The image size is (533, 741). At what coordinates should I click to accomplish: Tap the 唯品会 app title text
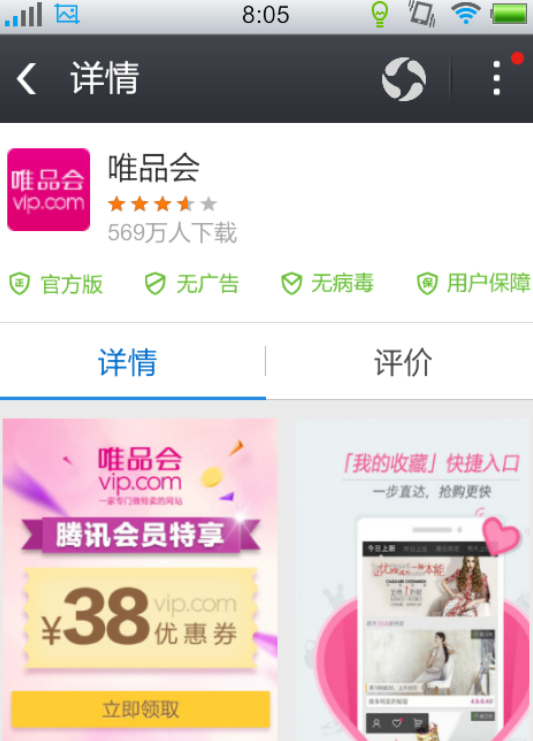pyautogui.click(x=154, y=167)
